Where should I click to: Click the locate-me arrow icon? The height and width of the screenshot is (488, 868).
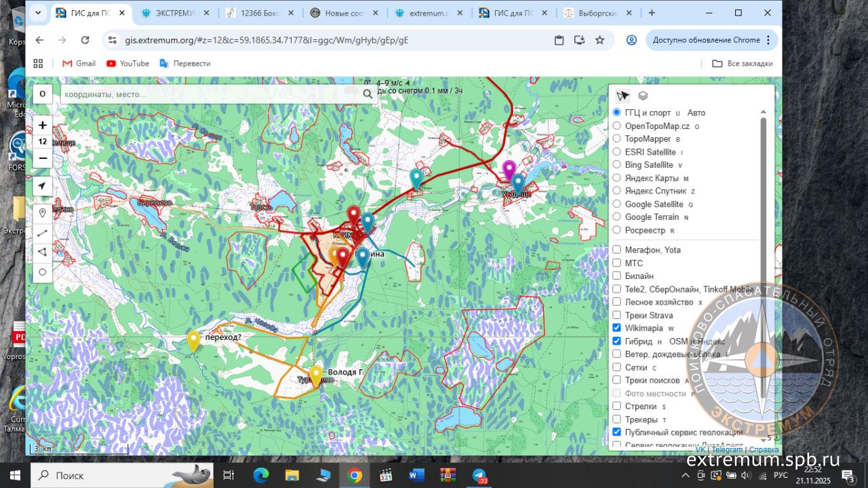[42, 186]
